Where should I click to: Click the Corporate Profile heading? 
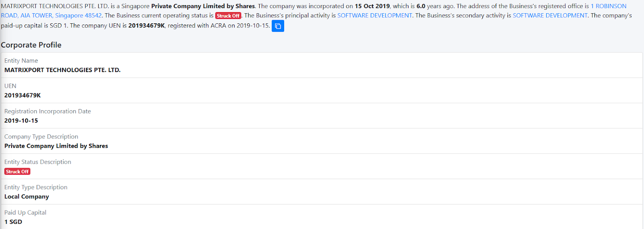31,45
